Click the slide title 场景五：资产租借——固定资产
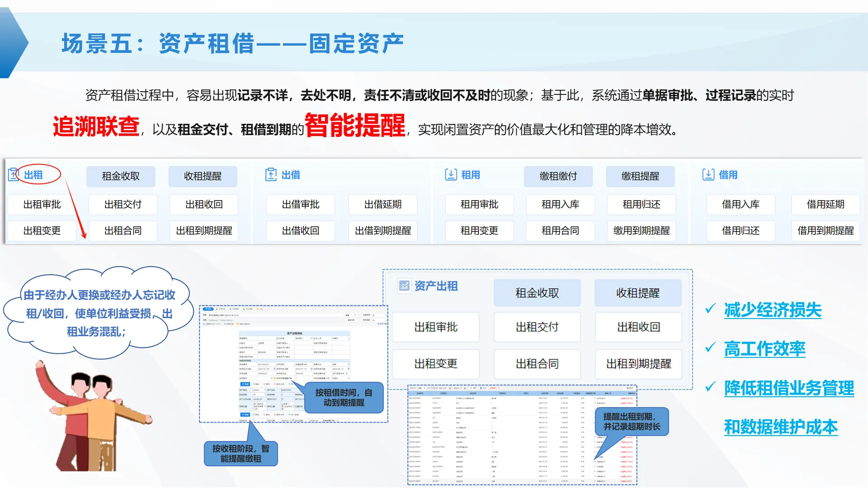Image resolution: width=868 pixels, height=488 pixels. [x=232, y=44]
